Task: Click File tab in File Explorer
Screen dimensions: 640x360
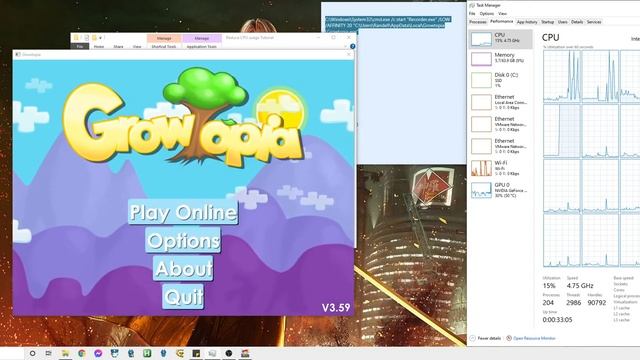Action: click(80, 47)
